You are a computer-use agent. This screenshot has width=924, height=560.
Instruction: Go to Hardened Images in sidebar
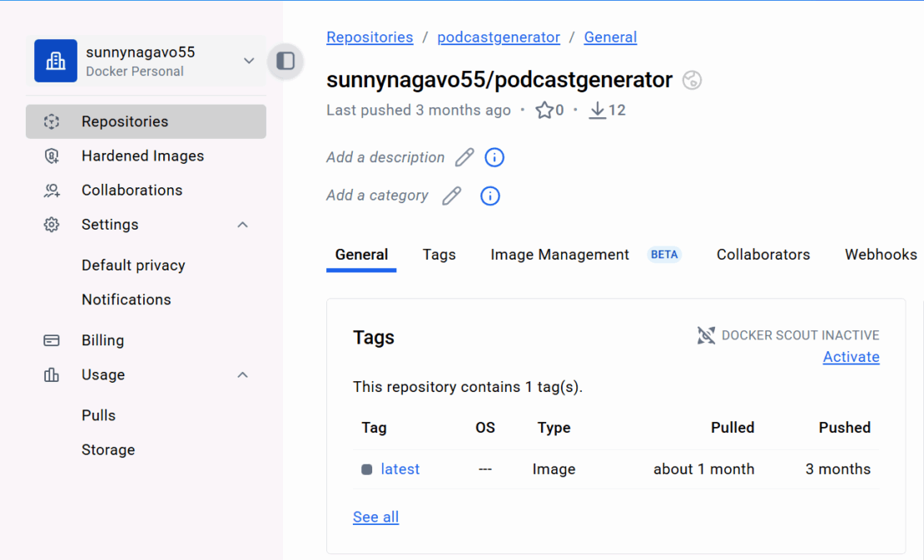[142, 156]
